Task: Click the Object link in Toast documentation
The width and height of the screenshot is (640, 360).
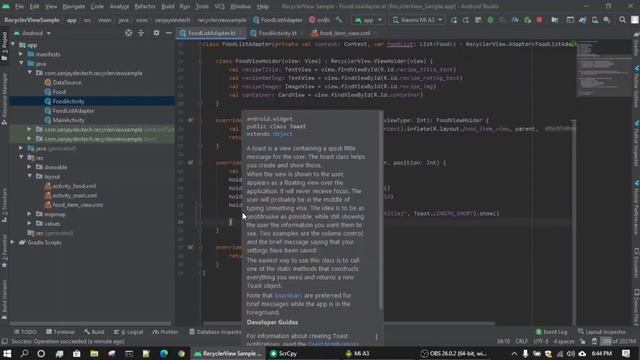Action: 282,134
